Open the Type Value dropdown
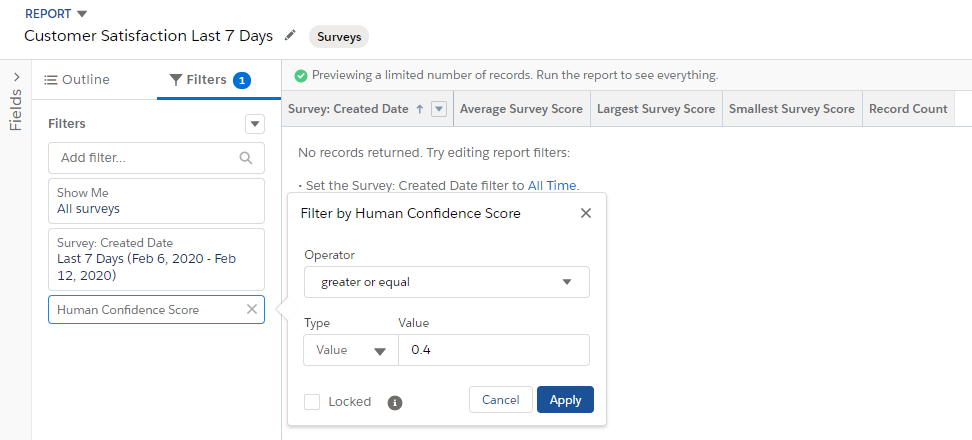 pyautogui.click(x=351, y=350)
